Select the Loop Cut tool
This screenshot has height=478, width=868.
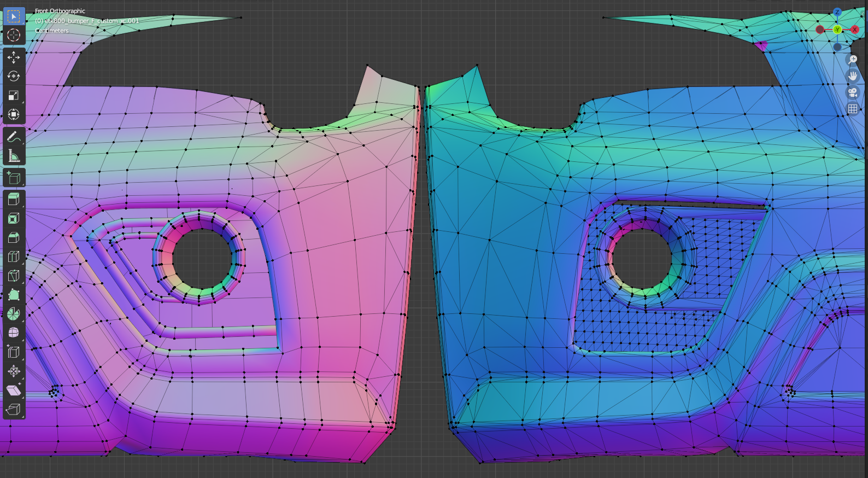pos(14,257)
